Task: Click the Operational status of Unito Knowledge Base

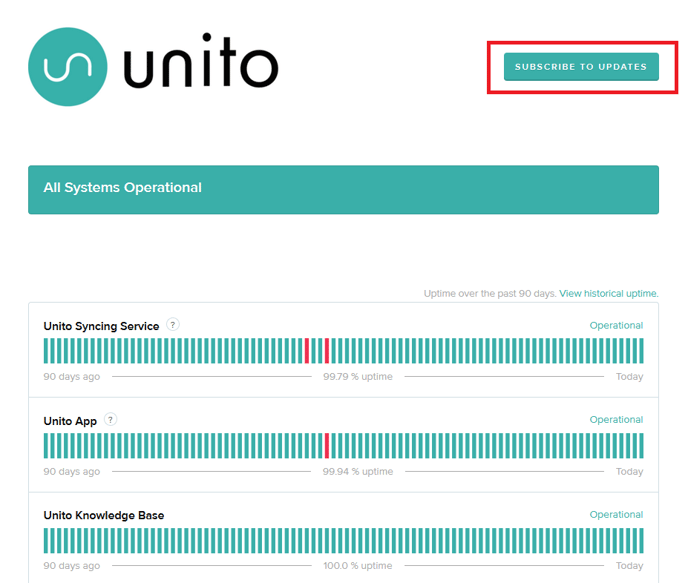Action: pos(616,515)
